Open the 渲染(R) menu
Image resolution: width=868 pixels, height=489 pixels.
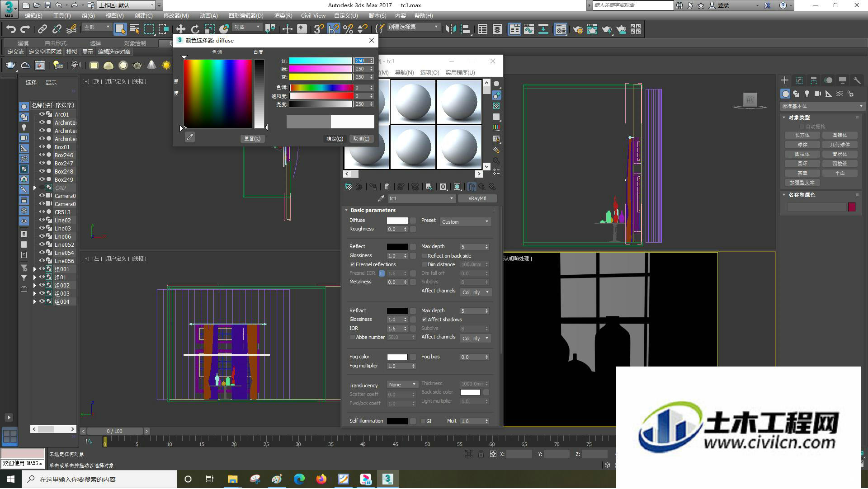click(283, 16)
